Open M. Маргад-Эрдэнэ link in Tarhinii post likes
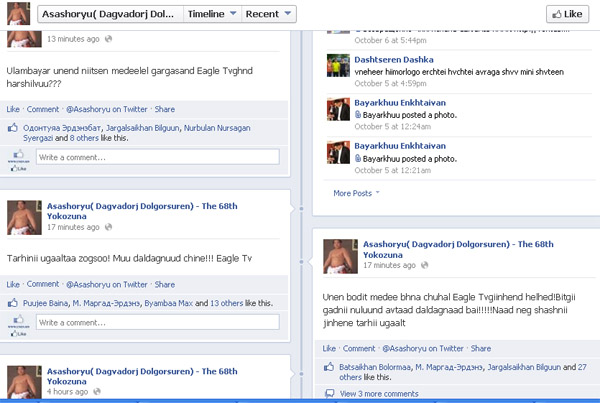The height and width of the screenshot is (403, 600). pos(106,303)
